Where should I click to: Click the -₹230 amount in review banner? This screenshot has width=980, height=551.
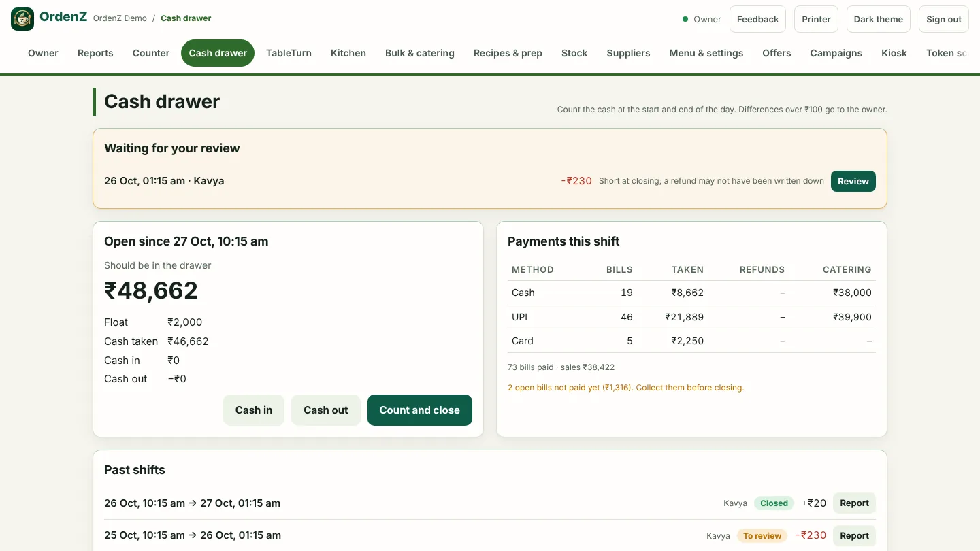[x=576, y=181]
